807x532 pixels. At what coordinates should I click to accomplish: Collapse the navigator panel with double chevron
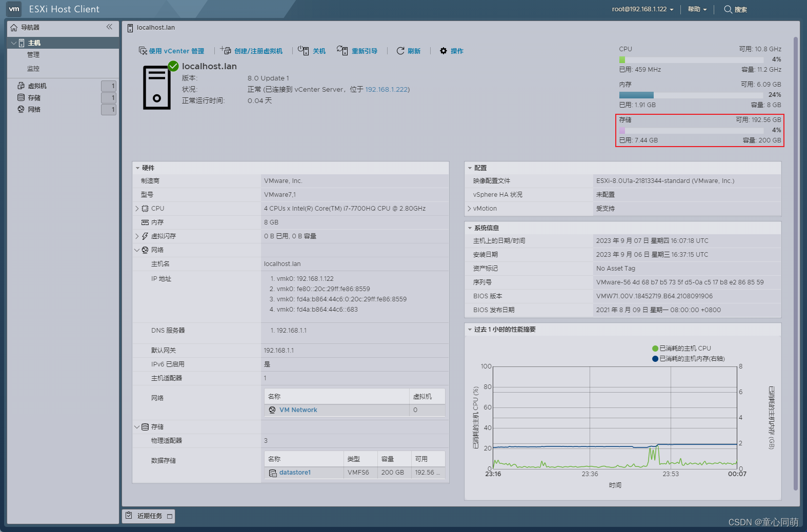(x=109, y=27)
